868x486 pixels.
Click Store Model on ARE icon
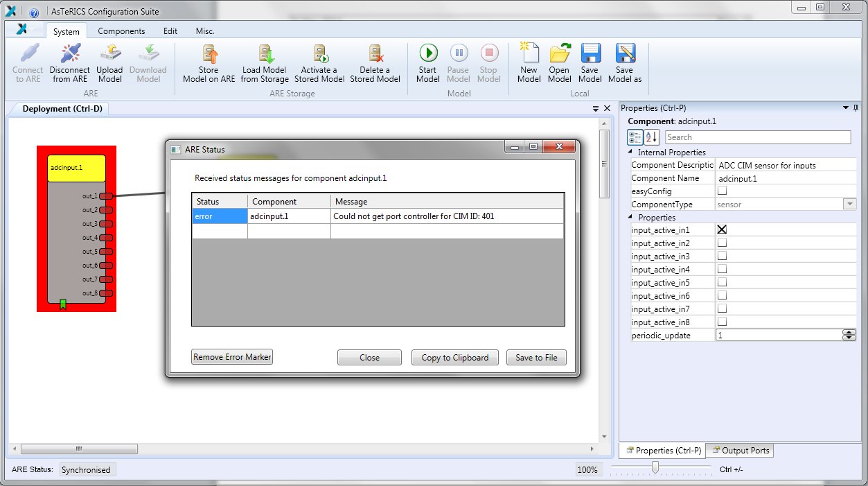click(x=209, y=53)
